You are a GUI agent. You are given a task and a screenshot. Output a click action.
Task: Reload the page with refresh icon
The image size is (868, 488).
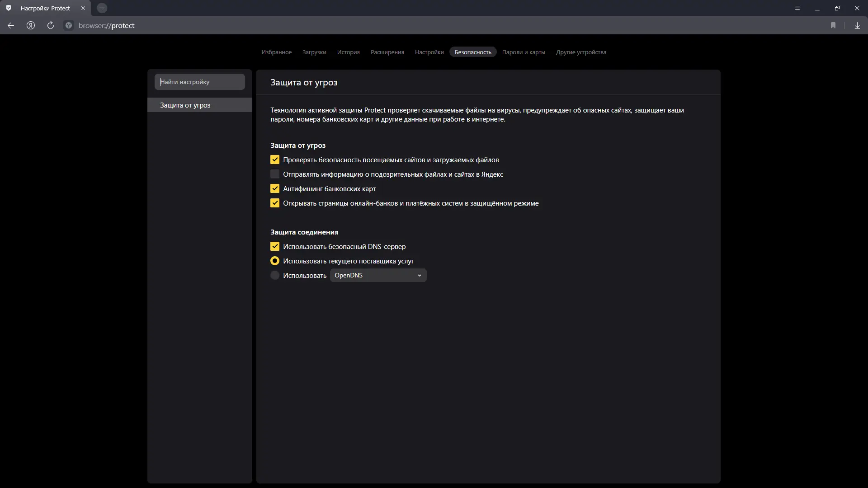51,25
